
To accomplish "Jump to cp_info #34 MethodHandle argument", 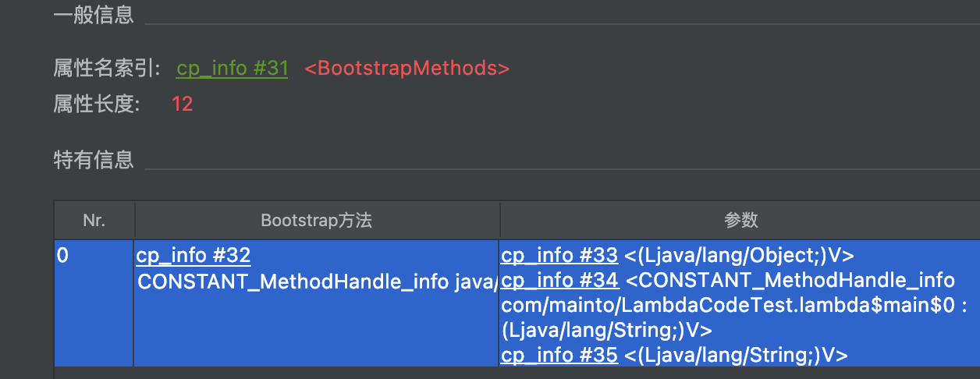I will tap(559, 280).
